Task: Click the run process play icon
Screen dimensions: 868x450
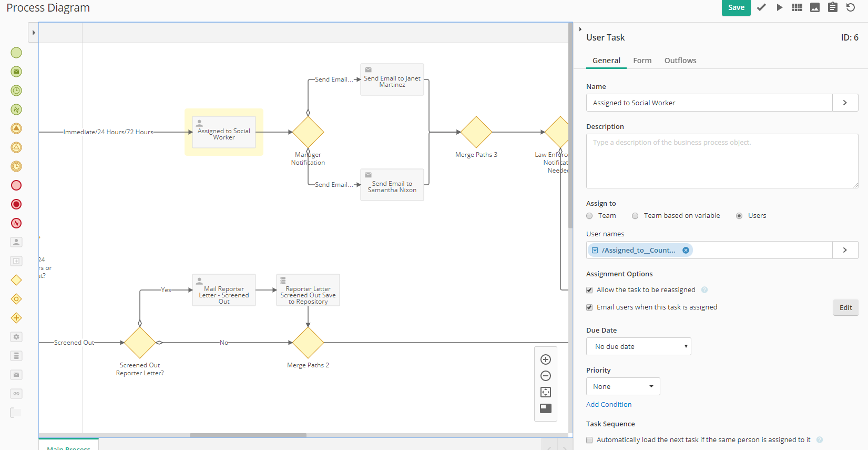Action: [780, 7]
